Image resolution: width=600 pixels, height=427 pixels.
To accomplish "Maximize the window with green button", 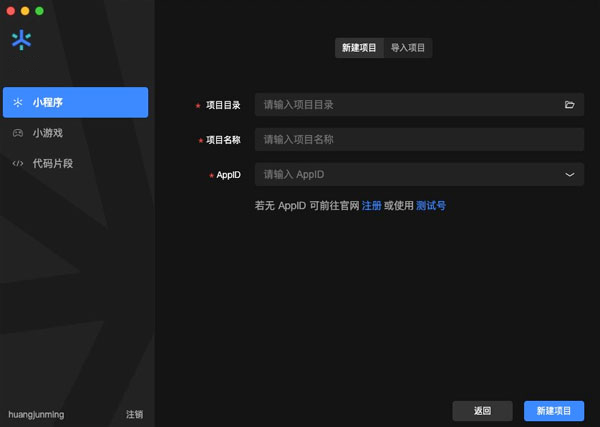I will [39, 11].
